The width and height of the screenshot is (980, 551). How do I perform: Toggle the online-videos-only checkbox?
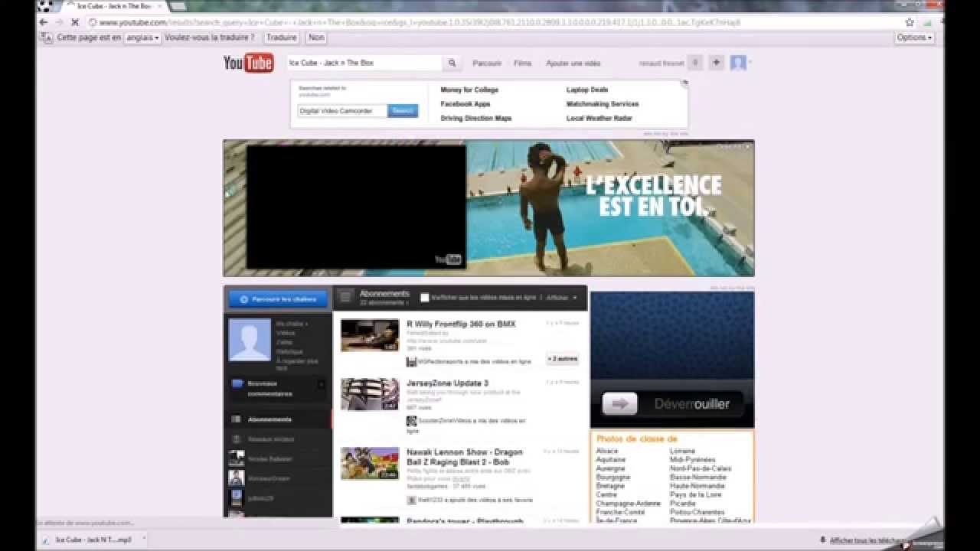425,297
